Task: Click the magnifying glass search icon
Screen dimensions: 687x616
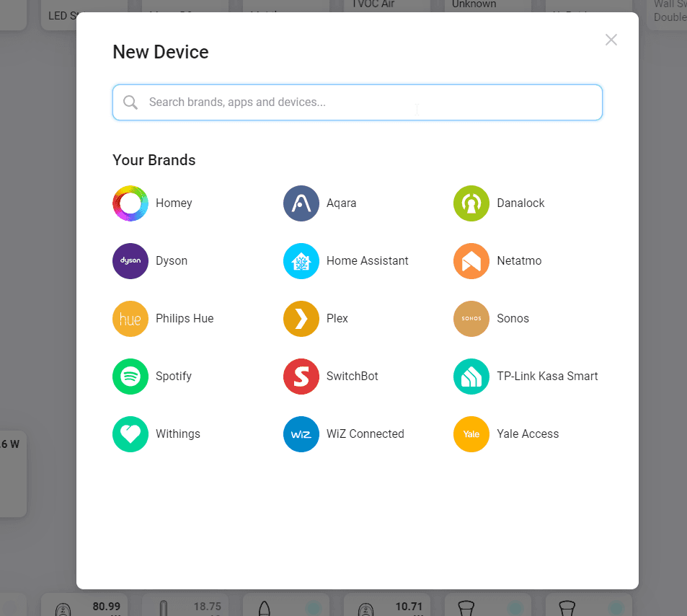Action: pyautogui.click(x=130, y=102)
